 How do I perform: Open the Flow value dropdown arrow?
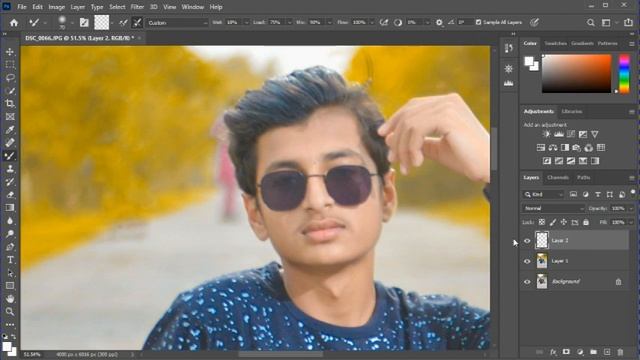[372, 23]
